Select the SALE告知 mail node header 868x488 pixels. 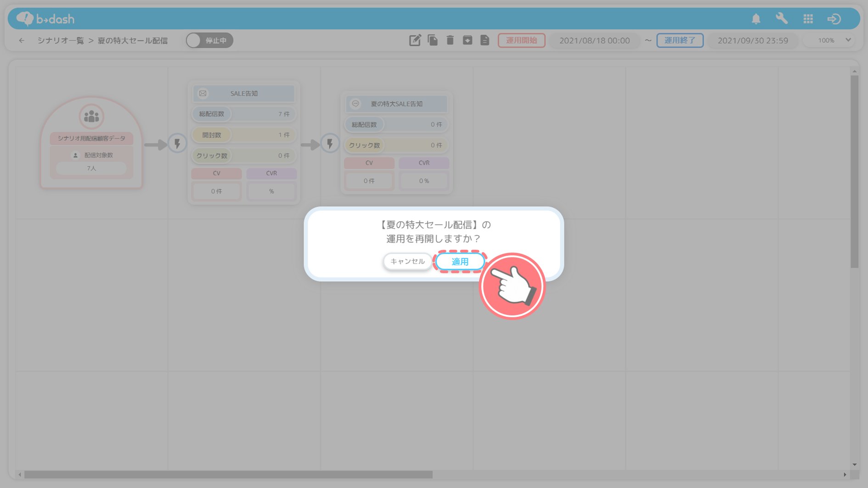(243, 94)
